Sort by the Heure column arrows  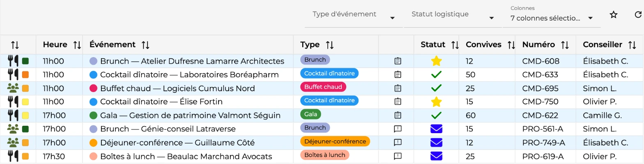[x=77, y=45]
